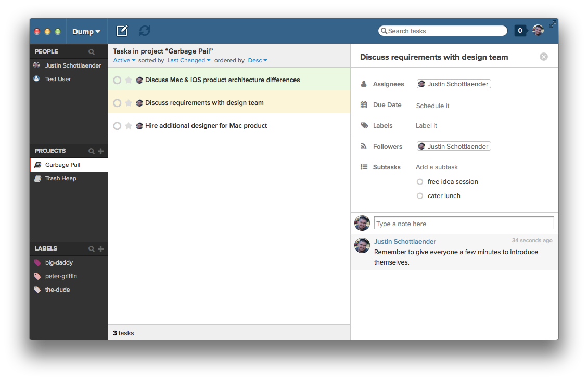Click the Assignees person icon
588x381 pixels.
[363, 84]
